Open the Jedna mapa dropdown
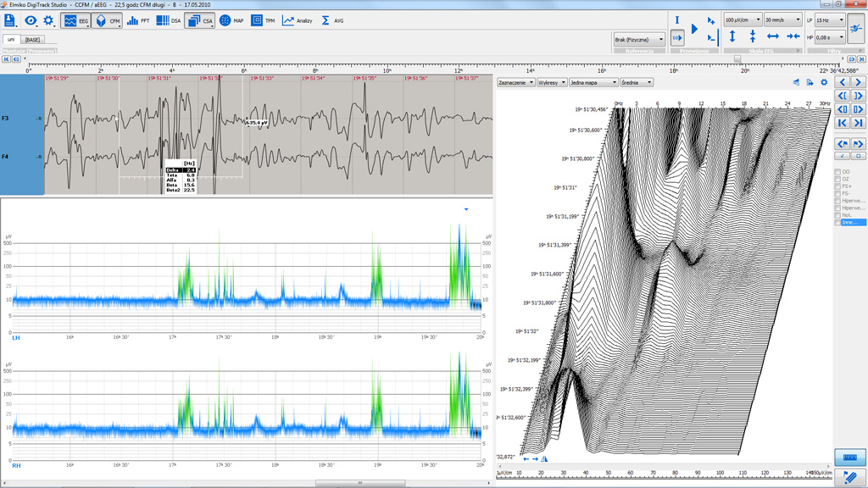 [593, 82]
